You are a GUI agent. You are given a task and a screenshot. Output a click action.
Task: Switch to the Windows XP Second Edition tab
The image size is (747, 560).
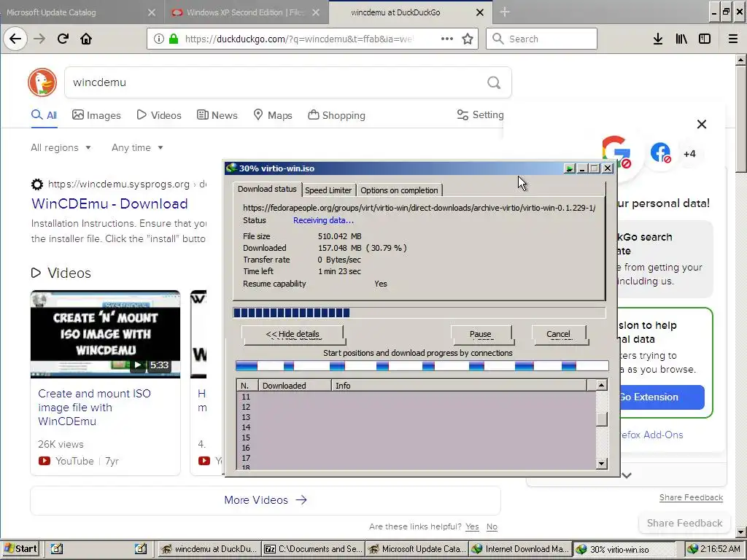pyautogui.click(x=247, y=12)
